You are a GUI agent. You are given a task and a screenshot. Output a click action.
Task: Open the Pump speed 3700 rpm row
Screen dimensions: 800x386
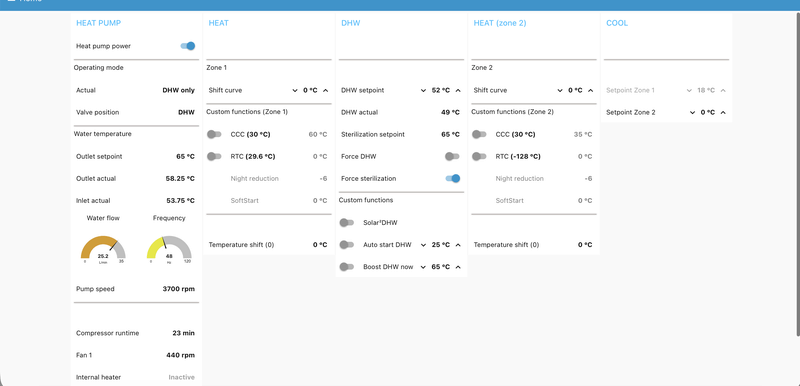pos(135,289)
